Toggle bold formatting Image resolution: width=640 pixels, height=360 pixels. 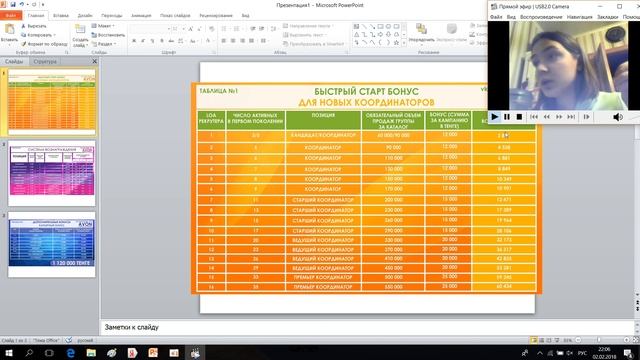click(x=134, y=41)
